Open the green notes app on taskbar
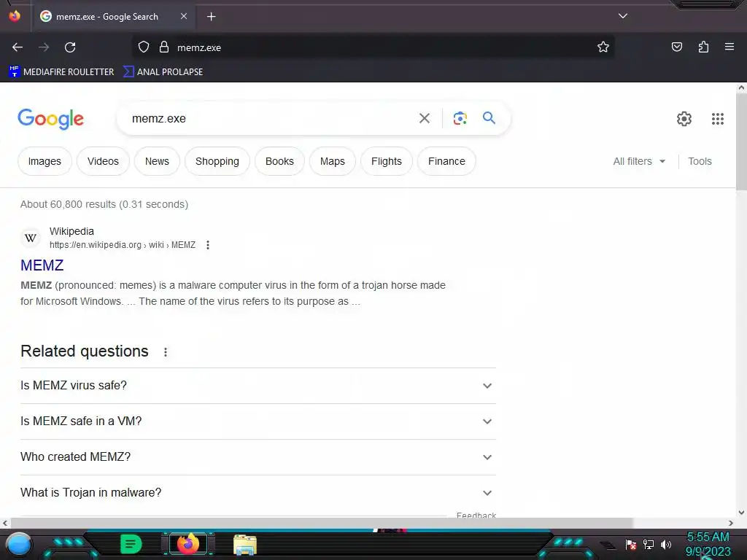Viewport: 747px width, 560px height. (131, 544)
